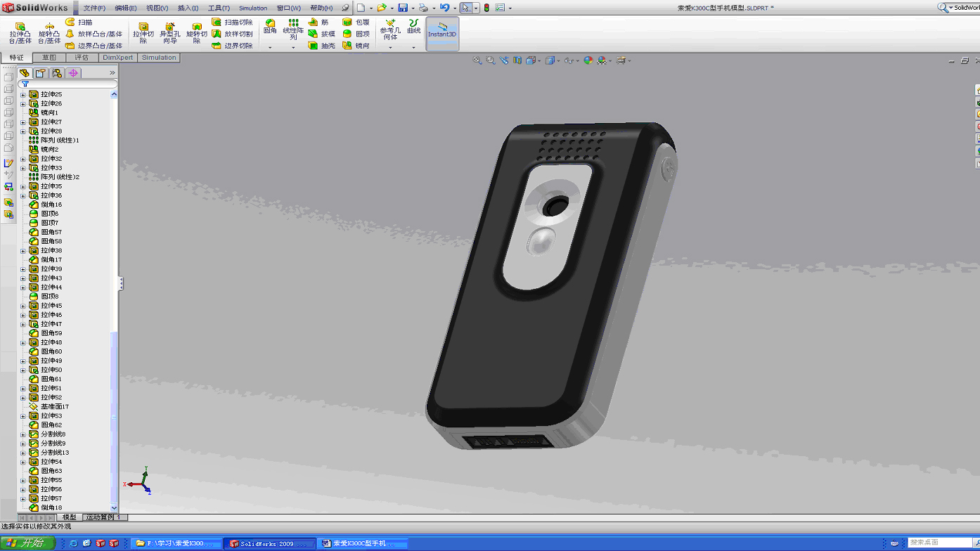This screenshot has width=980, height=551.
Task: Select 阵列 (线性)1 in feature tree
Action: pos(54,141)
